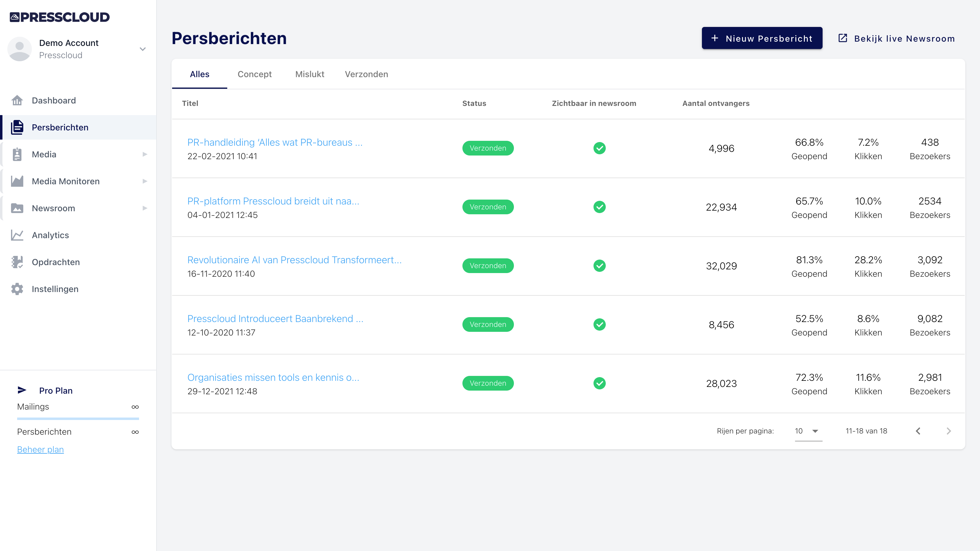The height and width of the screenshot is (551, 980).
Task: Toggle newsroom visibility checkmark for PR-handleiding row
Action: (x=599, y=148)
